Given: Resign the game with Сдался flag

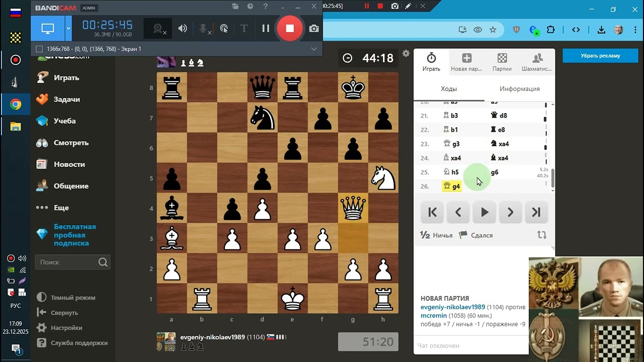Looking at the screenshot, I should click(476, 235).
